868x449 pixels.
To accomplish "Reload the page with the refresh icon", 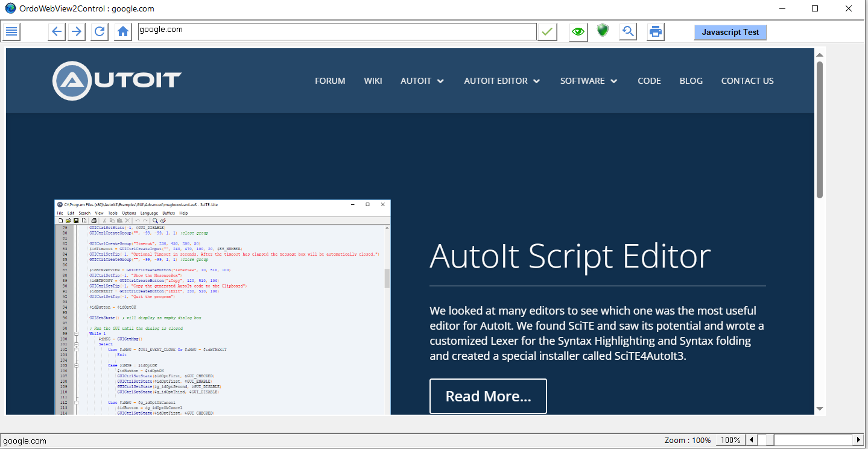I will pyautogui.click(x=100, y=31).
